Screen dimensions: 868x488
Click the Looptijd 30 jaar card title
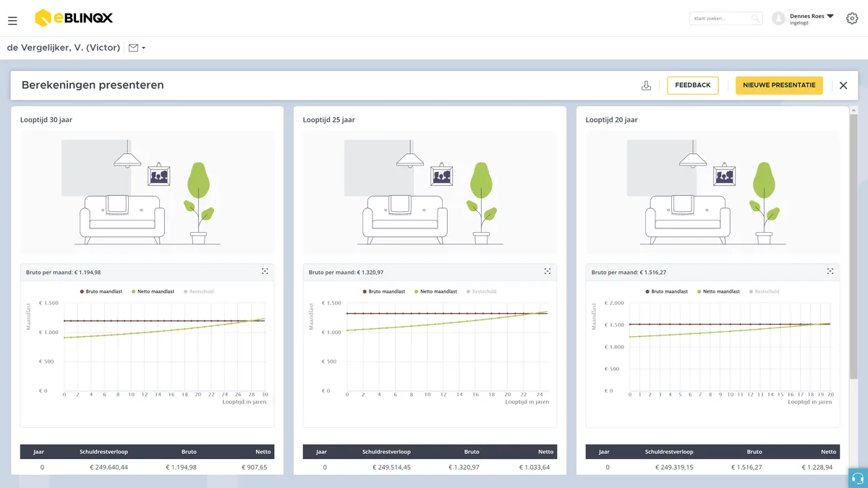pos(46,120)
